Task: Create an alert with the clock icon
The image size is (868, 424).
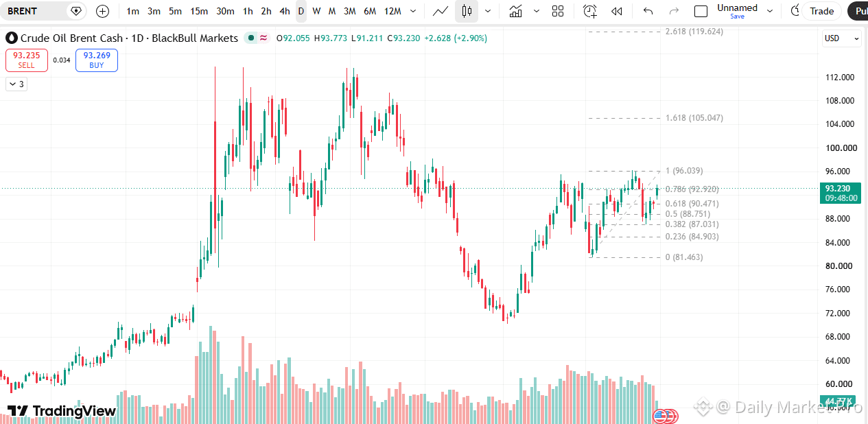Action: pos(590,11)
